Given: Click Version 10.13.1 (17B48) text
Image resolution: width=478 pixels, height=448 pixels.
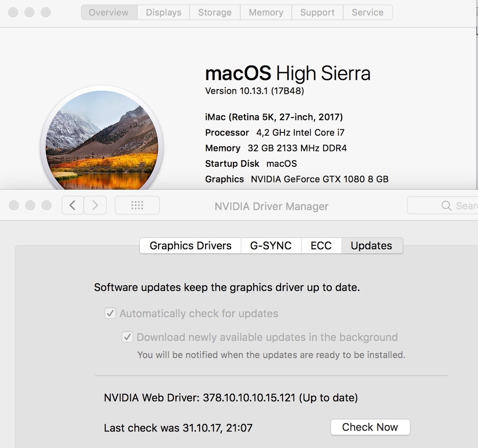Looking at the screenshot, I should click(x=255, y=91).
